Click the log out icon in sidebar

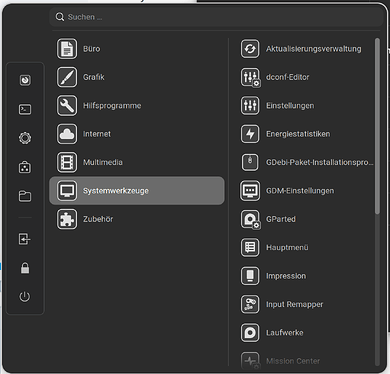tap(25, 239)
